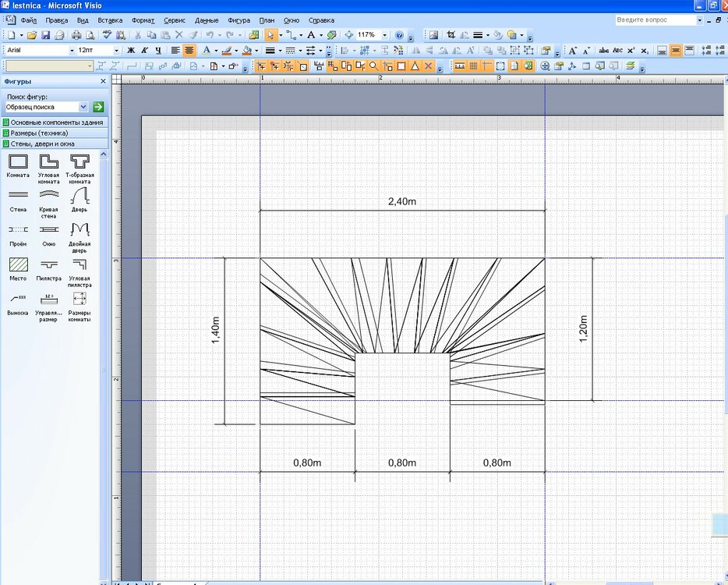
Task: Open the Фигура menu
Action: 239,19
